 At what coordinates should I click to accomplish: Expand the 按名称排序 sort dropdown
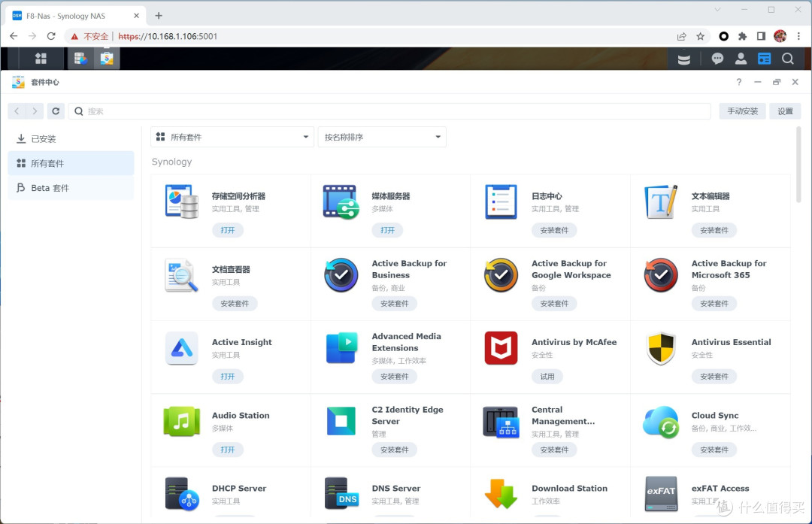pos(382,137)
